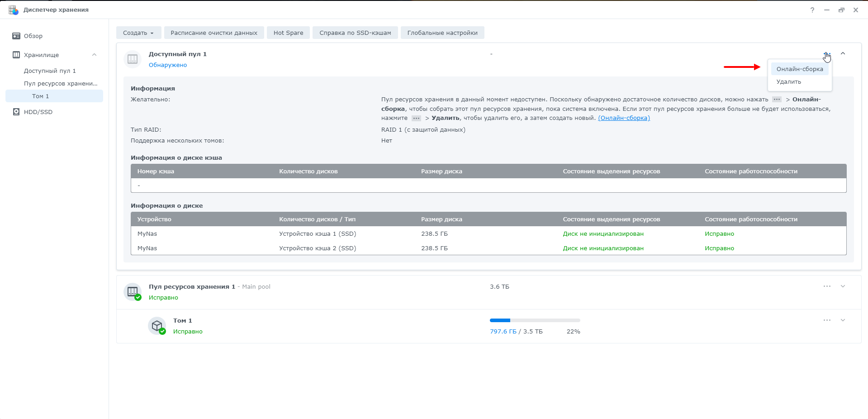Click the 22% usage percentage
The image size is (868, 419).
(x=573, y=332)
